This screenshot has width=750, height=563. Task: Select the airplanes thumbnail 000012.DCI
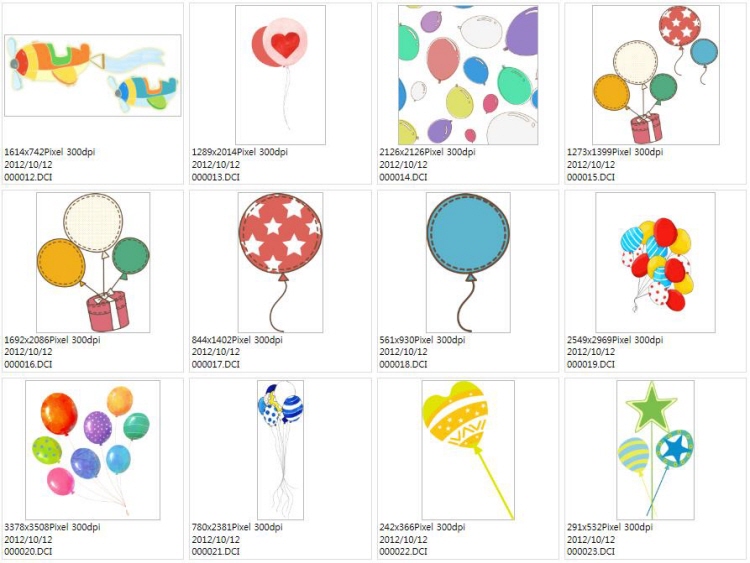click(93, 75)
